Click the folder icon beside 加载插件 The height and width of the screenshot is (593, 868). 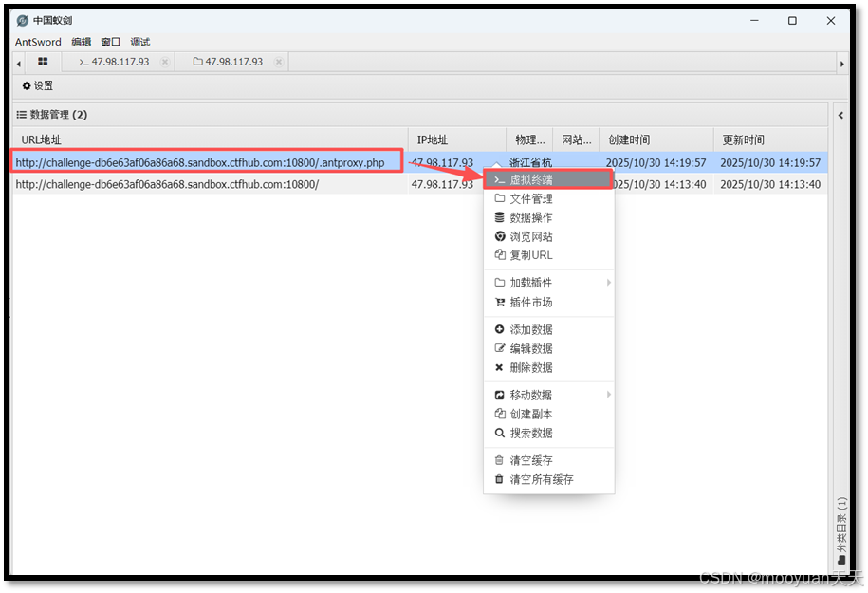(499, 283)
